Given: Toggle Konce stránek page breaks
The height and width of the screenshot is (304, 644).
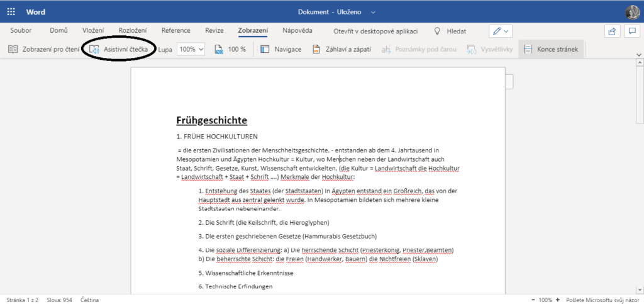Looking at the screenshot, I should 552,49.
